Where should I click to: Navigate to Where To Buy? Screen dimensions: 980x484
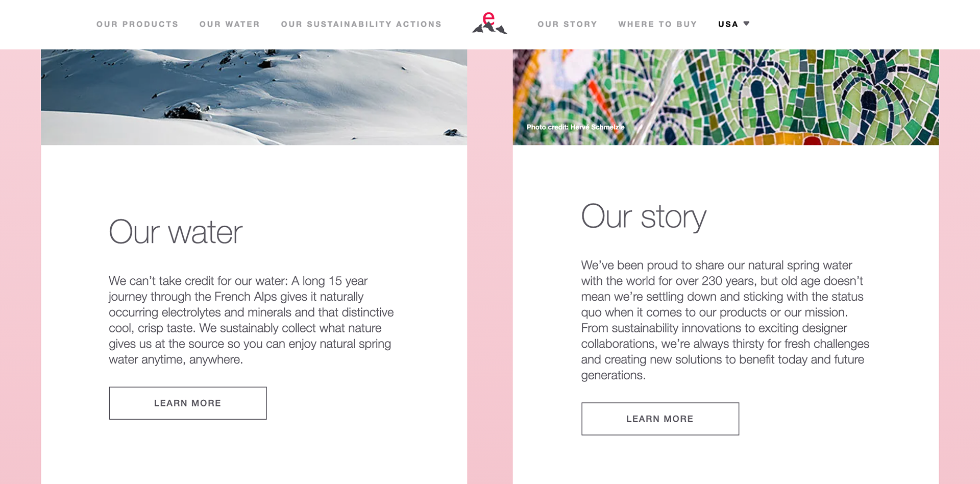657,24
